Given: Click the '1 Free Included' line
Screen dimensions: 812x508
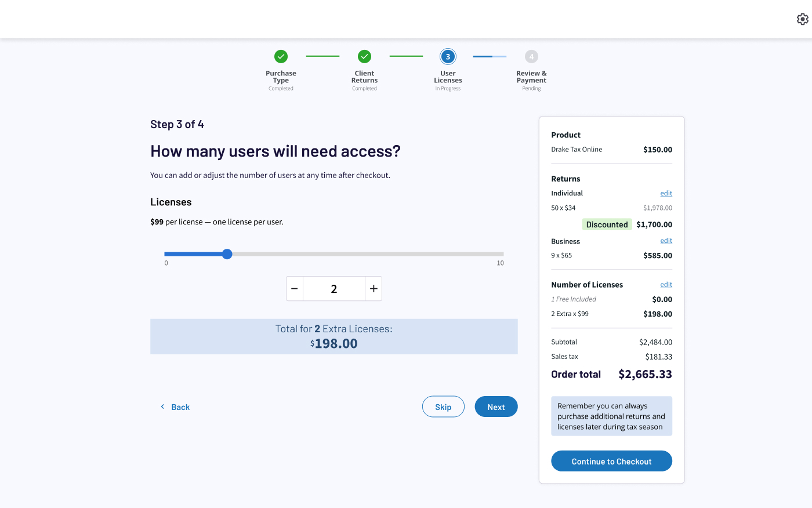Looking at the screenshot, I should click(574, 299).
